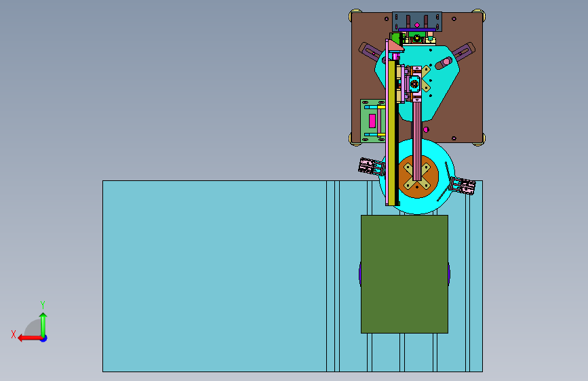Select the long yellow-green vertical rail
Image resolution: width=588 pixels, height=381 pixels.
click(x=391, y=133)
